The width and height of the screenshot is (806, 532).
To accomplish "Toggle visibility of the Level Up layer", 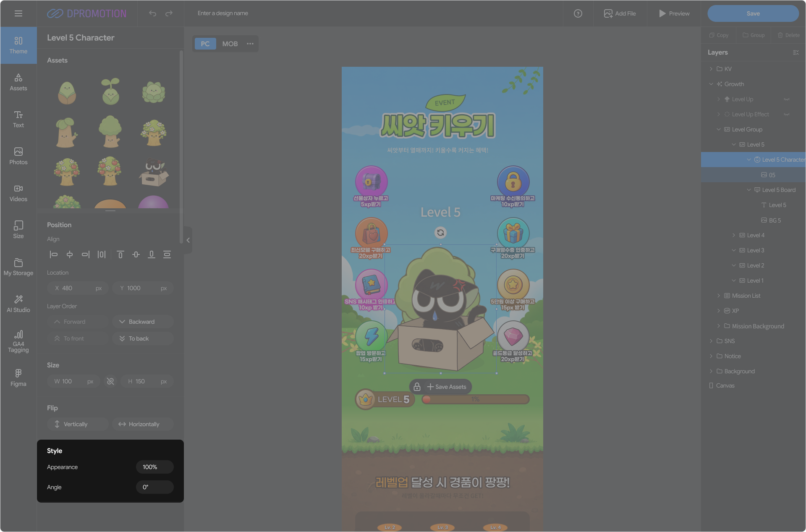I will (787, 100).
